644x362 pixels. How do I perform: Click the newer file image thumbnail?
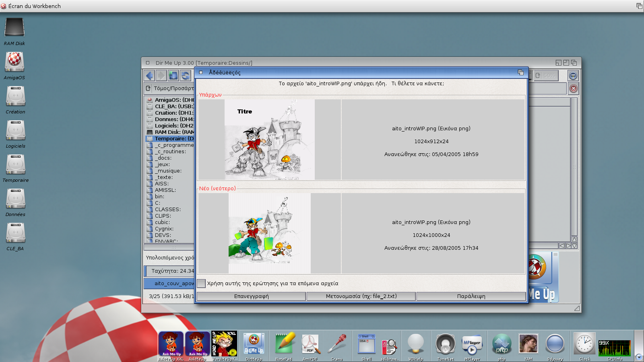coord(269,233)
